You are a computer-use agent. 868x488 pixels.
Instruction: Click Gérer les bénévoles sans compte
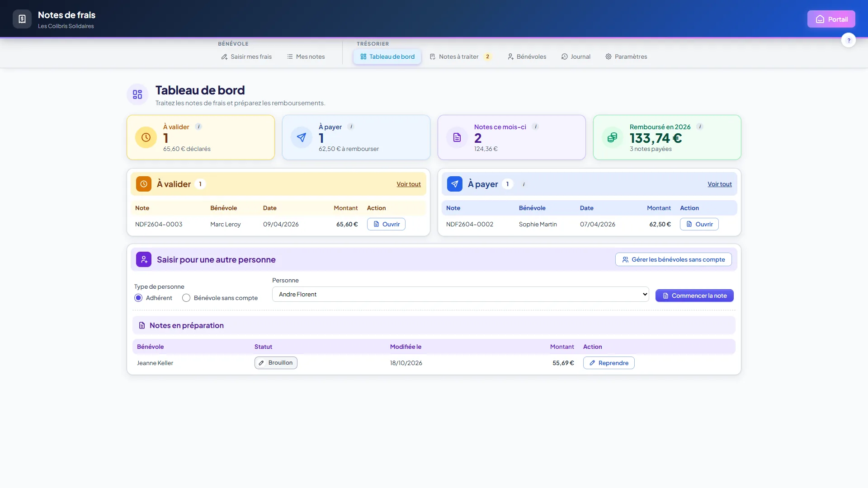pos(674,259)
